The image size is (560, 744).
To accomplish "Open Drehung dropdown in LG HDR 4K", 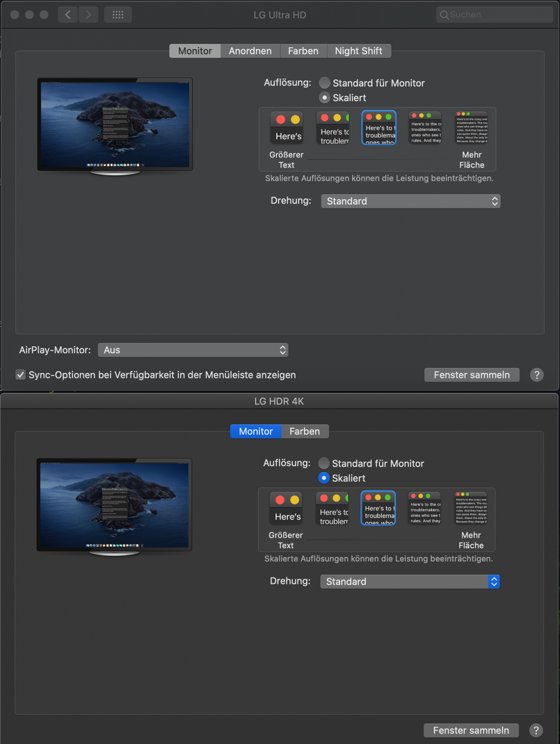I will [x=410, y=582].
